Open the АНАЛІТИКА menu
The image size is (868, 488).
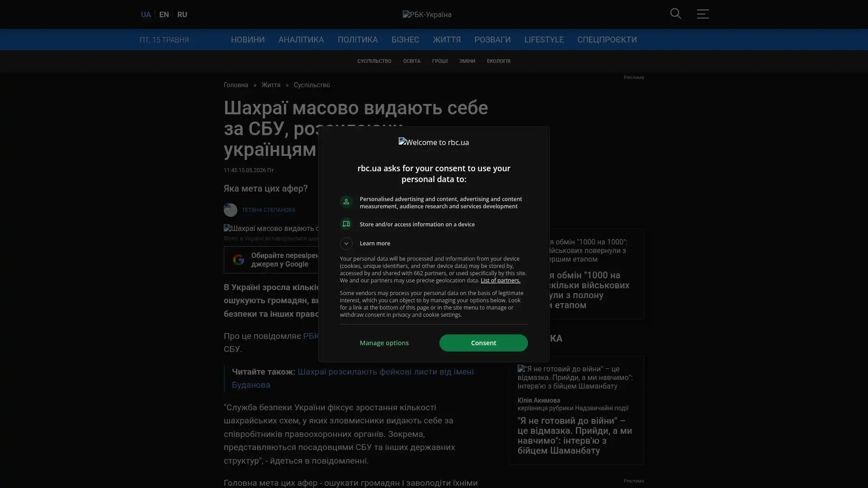tap(301, 40)
